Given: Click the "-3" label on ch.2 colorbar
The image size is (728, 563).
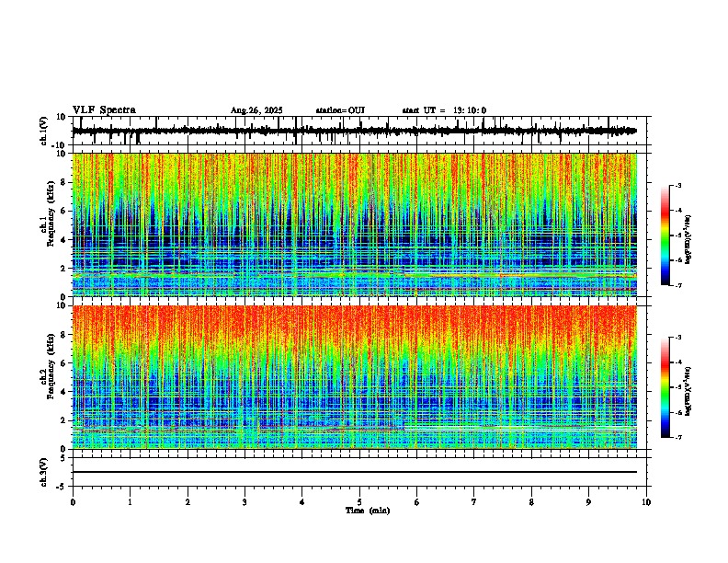Looking at the screenshot, I should pyautogui.click(x=677, y=338).
